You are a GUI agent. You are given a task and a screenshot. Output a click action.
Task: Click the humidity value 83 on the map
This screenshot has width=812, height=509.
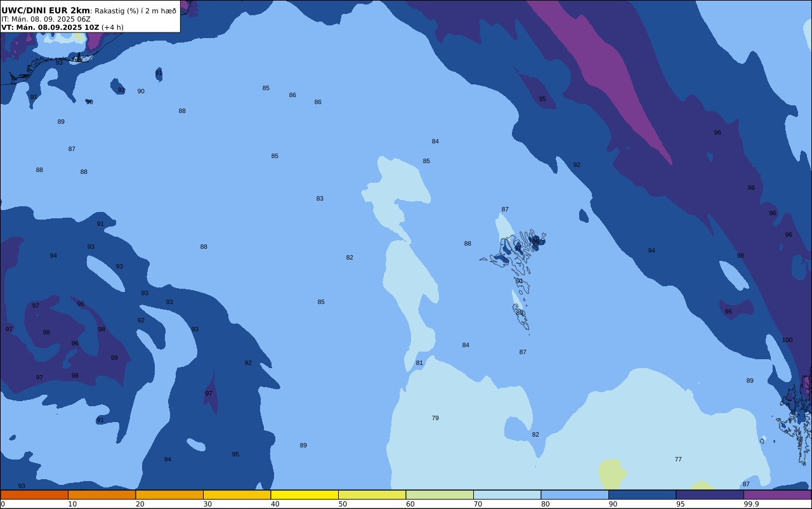tap(320, 199)
